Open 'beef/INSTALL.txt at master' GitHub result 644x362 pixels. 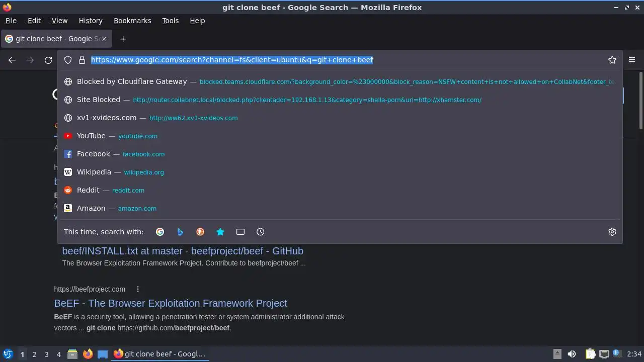point(183,251)
